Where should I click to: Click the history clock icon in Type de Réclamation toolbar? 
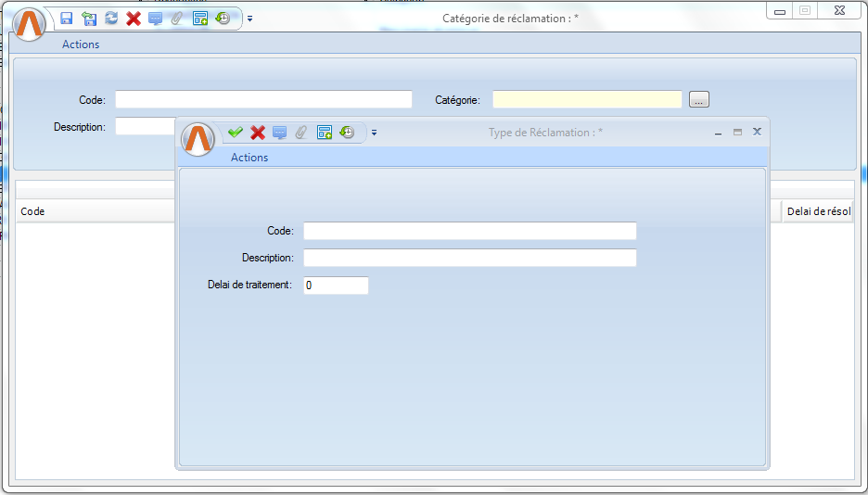click(347, 133)
